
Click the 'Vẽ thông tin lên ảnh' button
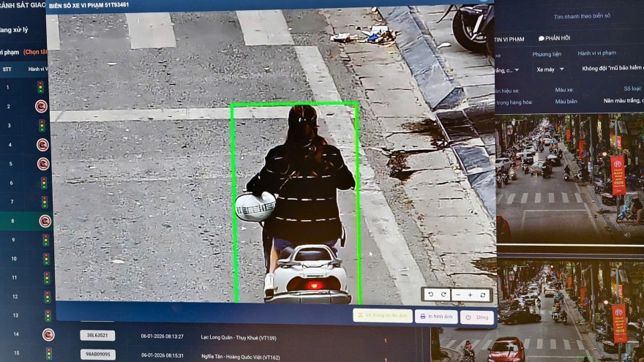382,315
